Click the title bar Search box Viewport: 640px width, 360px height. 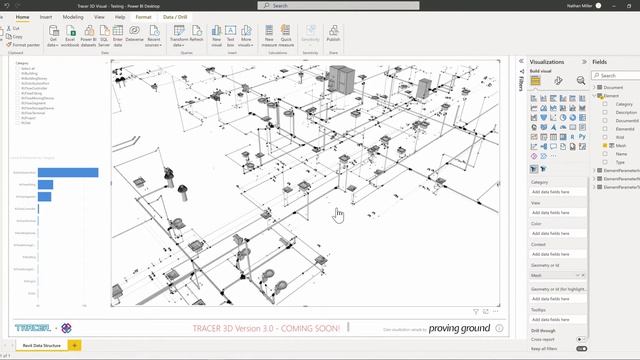tap(338, 6)
